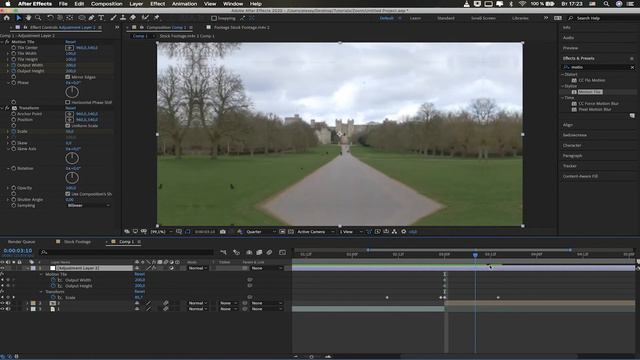Image resolution: width=640 pixels, height=360 pixels.
Task: Collapse the Transform group in the timeline
Action: (x=42, y=292)
